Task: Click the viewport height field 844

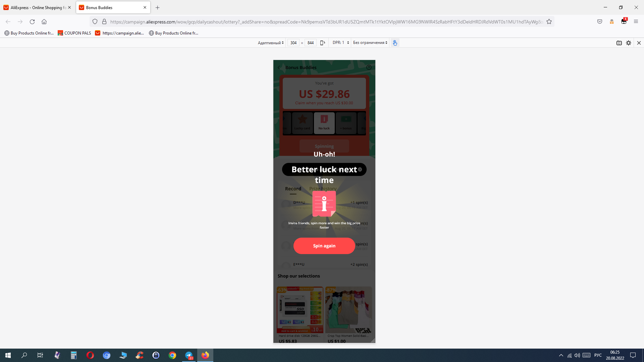Action: 311,43
